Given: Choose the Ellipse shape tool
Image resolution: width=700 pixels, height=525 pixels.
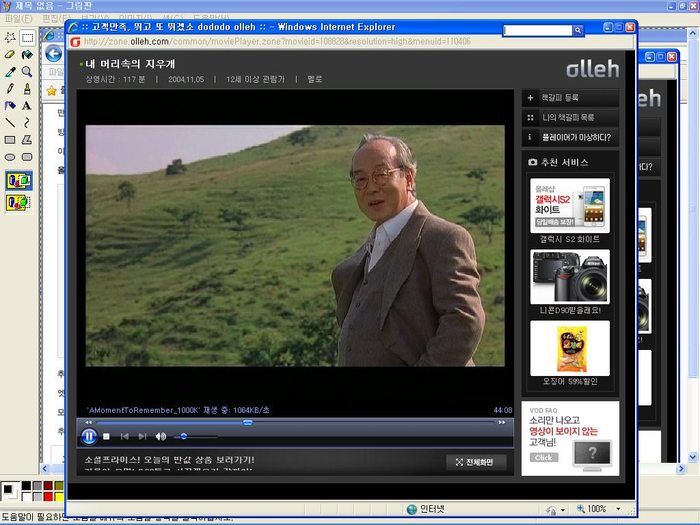Looking at the screenshot, I should 10,157.
